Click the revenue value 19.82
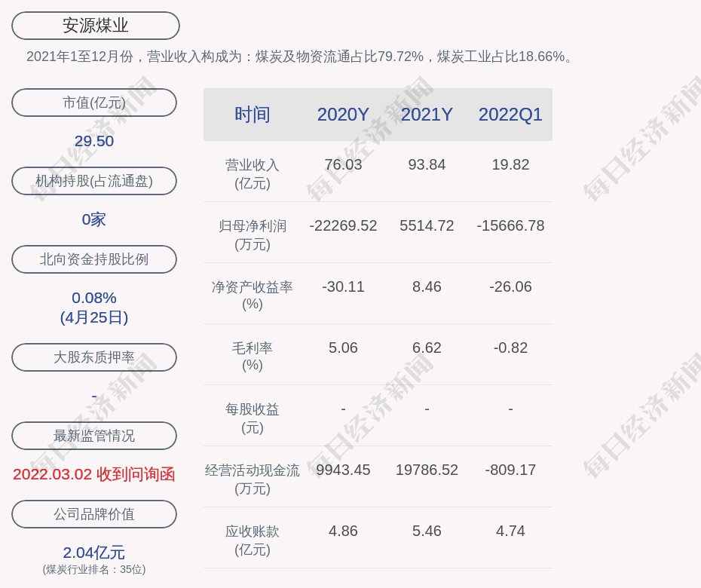Image resolution: width=701 pixels, height=588 pixels. 510,164
